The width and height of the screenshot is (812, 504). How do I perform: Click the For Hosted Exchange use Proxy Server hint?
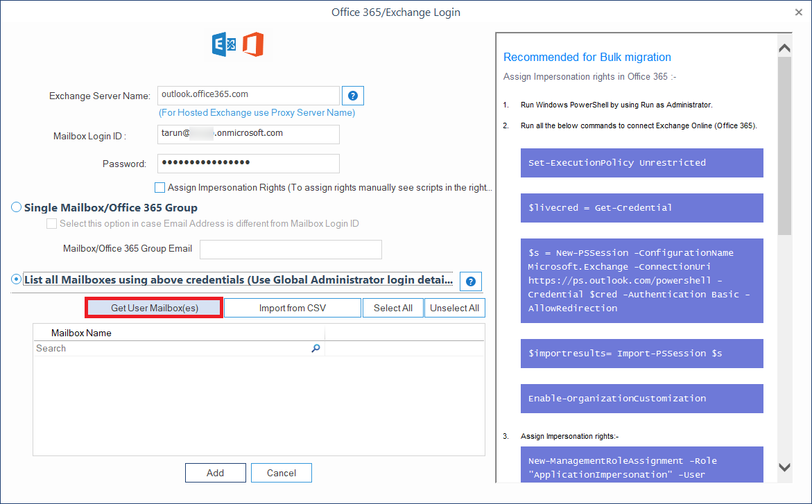tap(257, 112)
